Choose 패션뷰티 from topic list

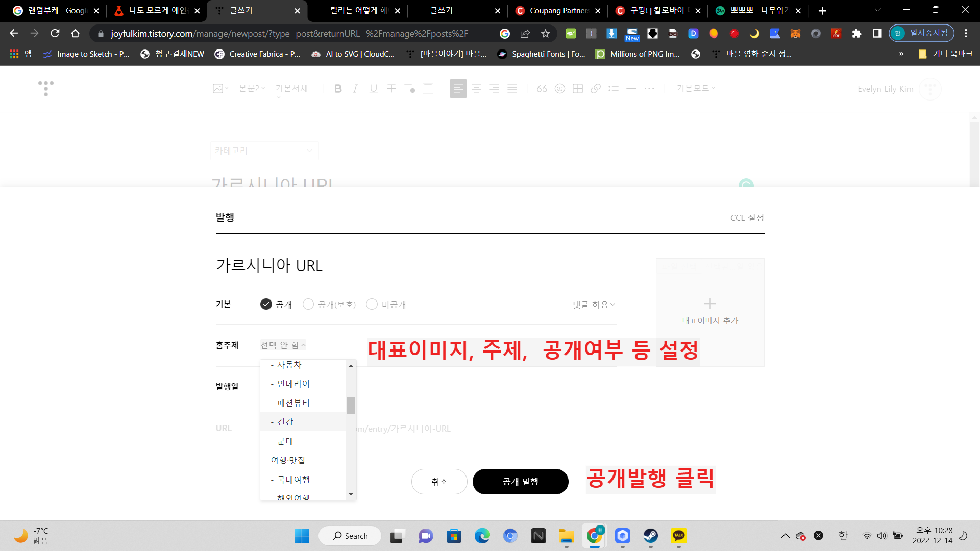[x=303, y=403]
